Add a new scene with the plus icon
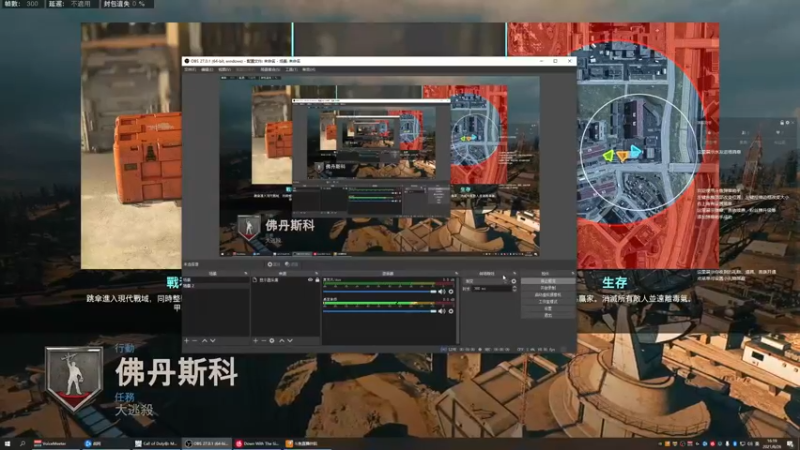The height and width of the screenshot is (450, 800). [x=186, y=340]
